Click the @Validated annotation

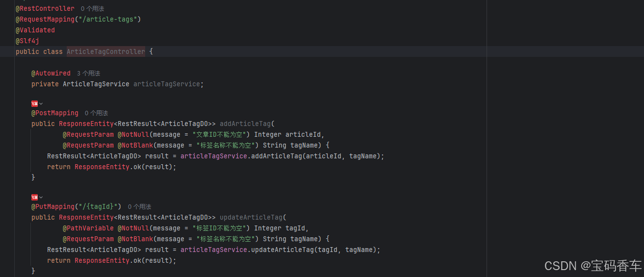pyautogui.click(x=35, y=30)
